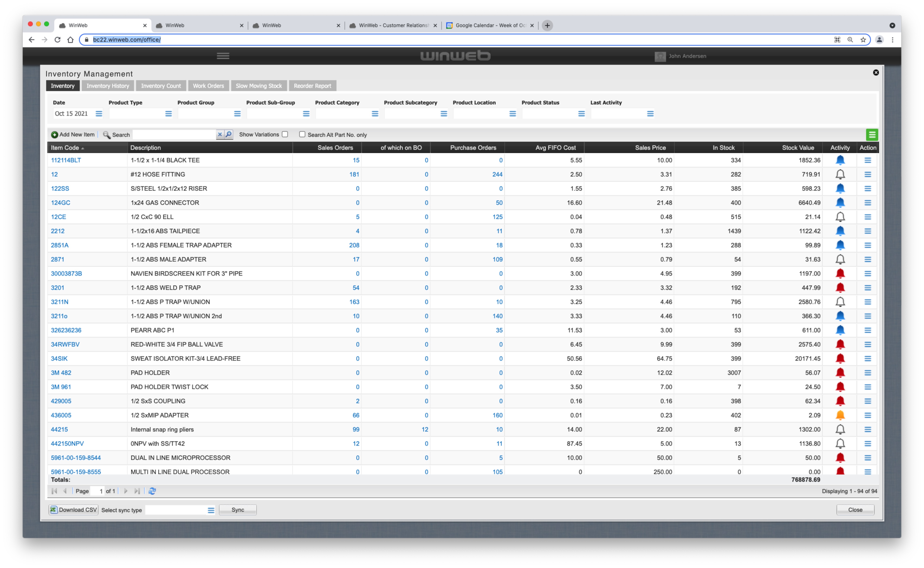Open the Select sync type dropdown
Viewport: 924px width, 568px height.
tap(211, 510)
